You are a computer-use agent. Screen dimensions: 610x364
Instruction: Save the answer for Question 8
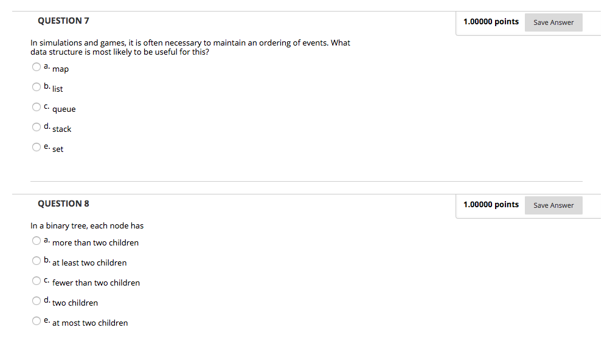click(x=553, y=205)
